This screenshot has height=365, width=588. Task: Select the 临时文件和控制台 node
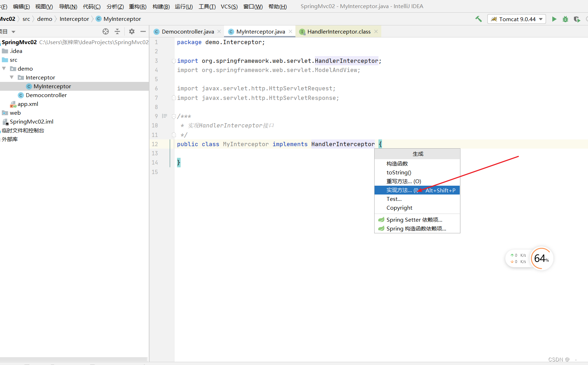tap(23, 130)
